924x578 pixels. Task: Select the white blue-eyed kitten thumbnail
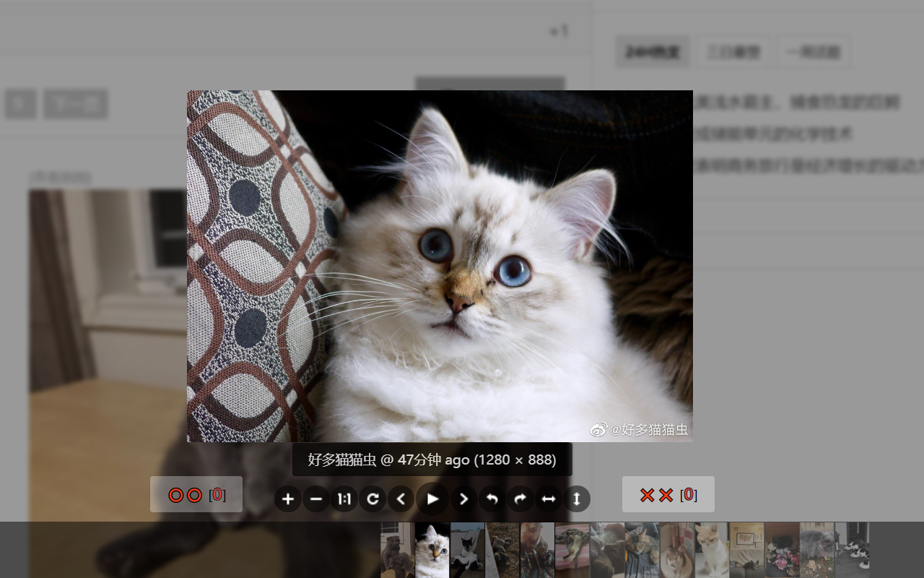tap(432, 550)
